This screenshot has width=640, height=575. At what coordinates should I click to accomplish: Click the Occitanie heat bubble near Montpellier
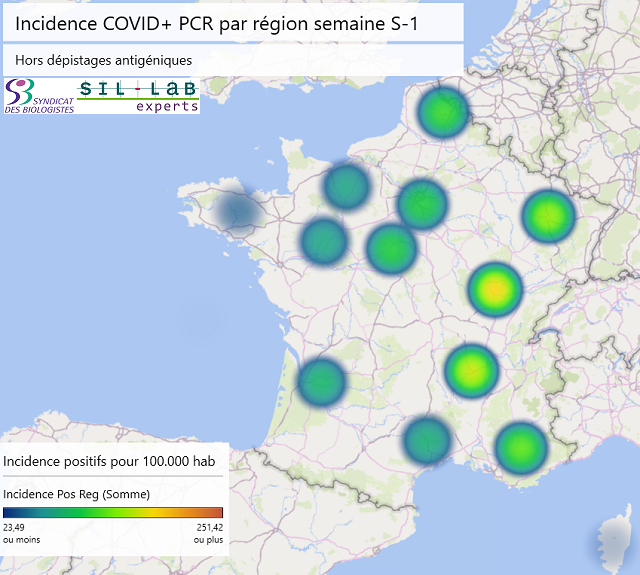427,440
